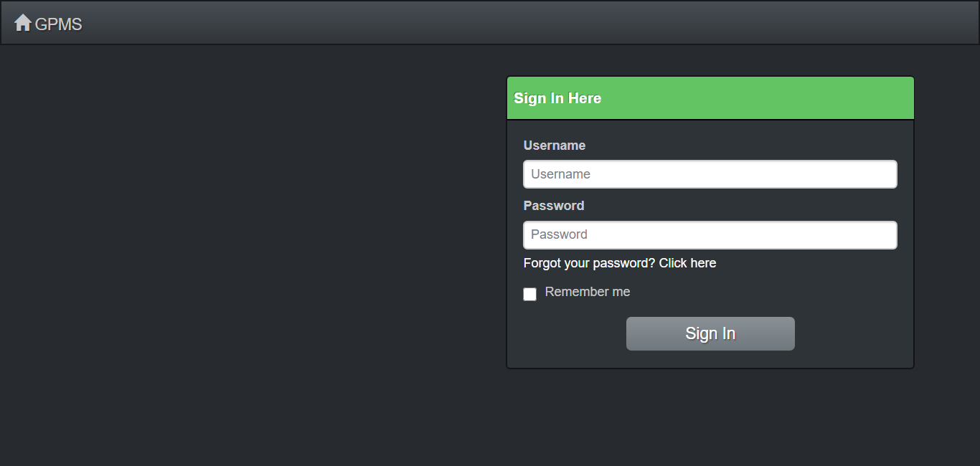Screen dimensions: 980x466
Task: Select the GPMS text in the top bar
Action: click(x=59, y=23)
